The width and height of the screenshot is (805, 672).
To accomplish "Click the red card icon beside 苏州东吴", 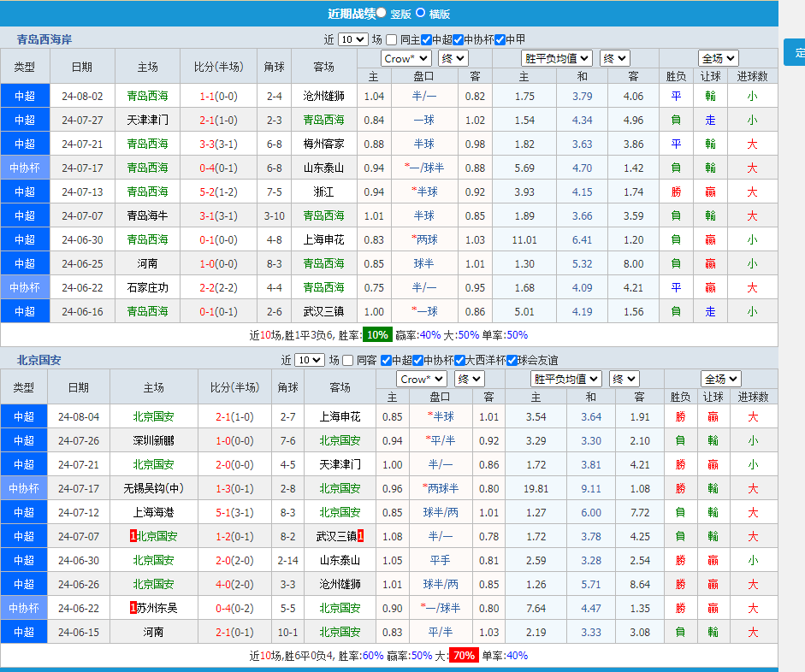I will click(x=133, y=608).
